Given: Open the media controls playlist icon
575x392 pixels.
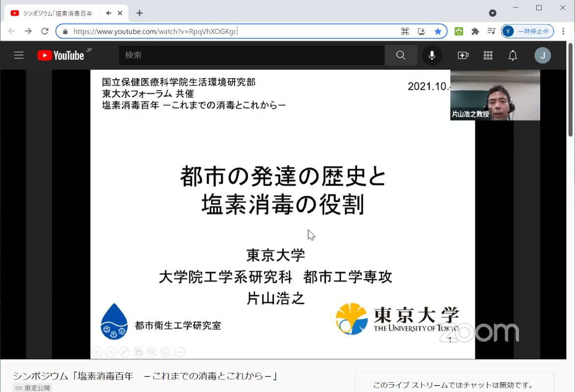Looking at the screenshot, I should pyautogui.click(x=491, y=31).
